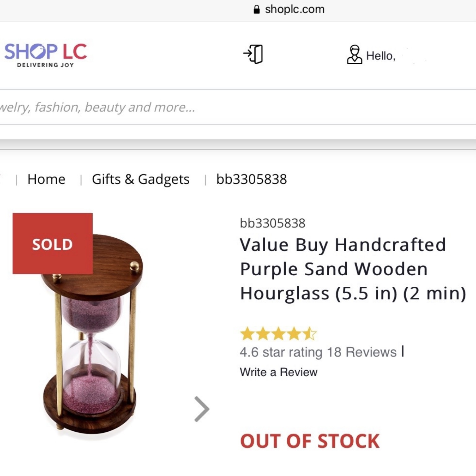Click the product SKU above the title
476x476 pixels.
273,223
